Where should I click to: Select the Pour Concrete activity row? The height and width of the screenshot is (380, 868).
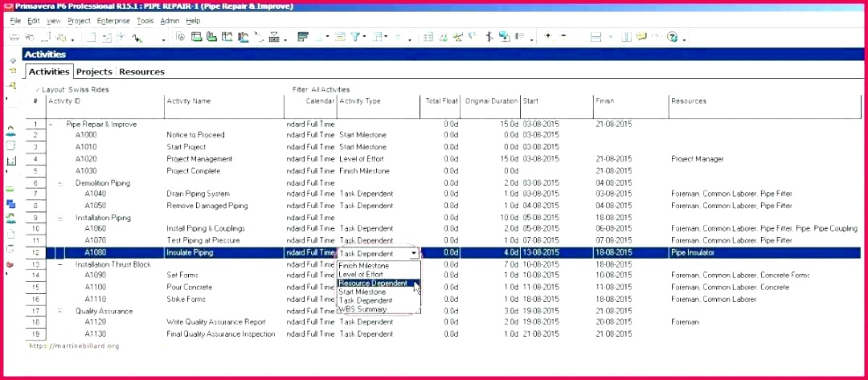(186, 287)
